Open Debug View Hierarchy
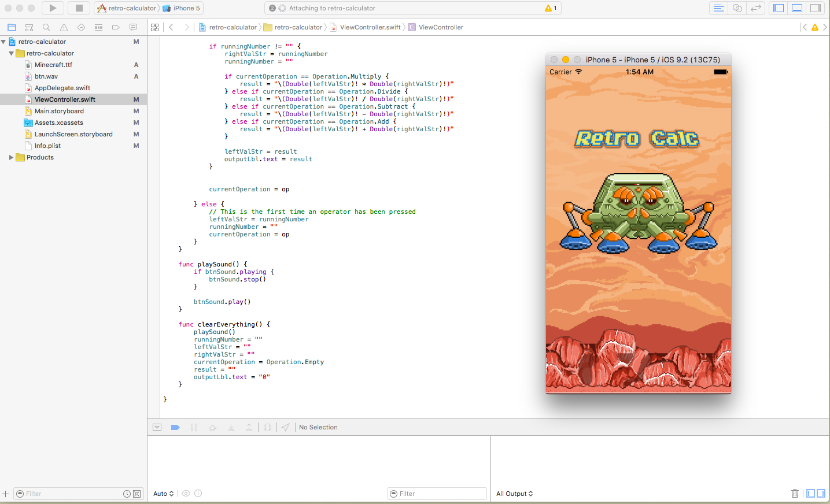Viewport: 830px width, 504px height. (x=267, y=427)
